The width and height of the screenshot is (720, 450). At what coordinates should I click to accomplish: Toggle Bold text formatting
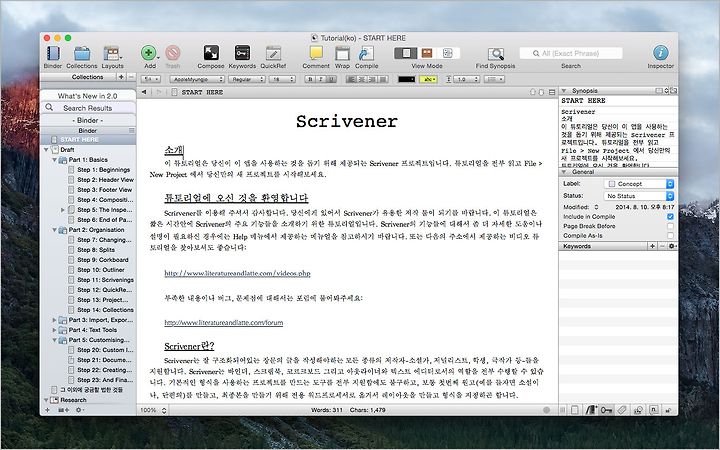coord(310,79)
